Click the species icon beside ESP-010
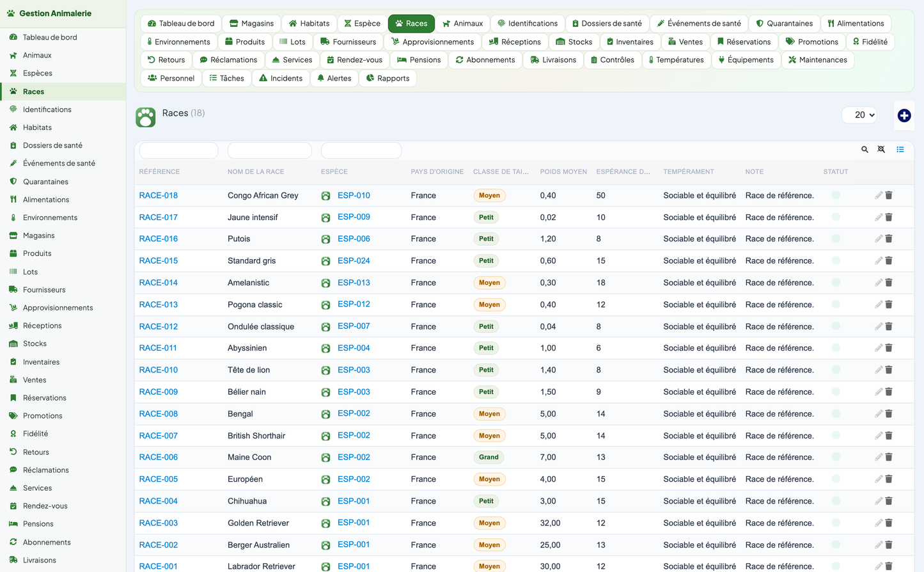Image resolution: width=924 pixels, height=572 pixels. click(x=325, y=196)
